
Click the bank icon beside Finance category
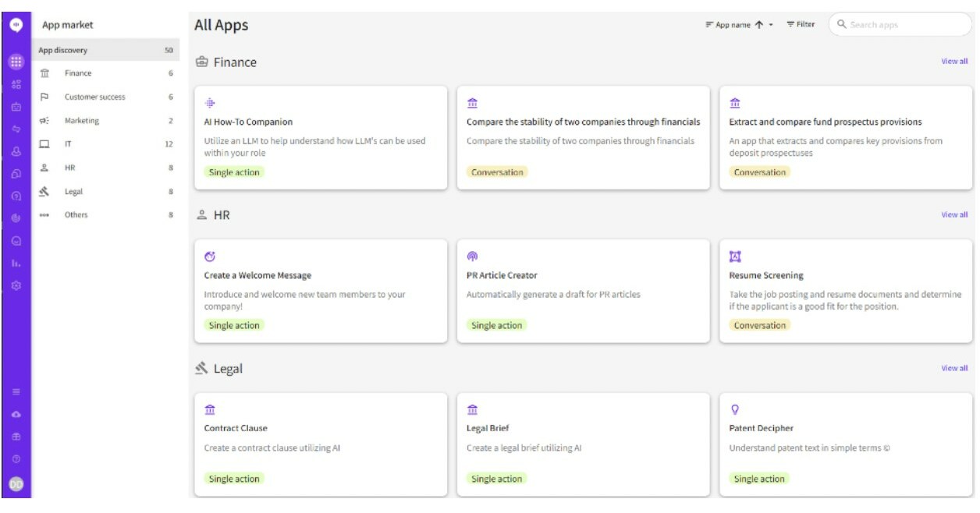(44, 72)
